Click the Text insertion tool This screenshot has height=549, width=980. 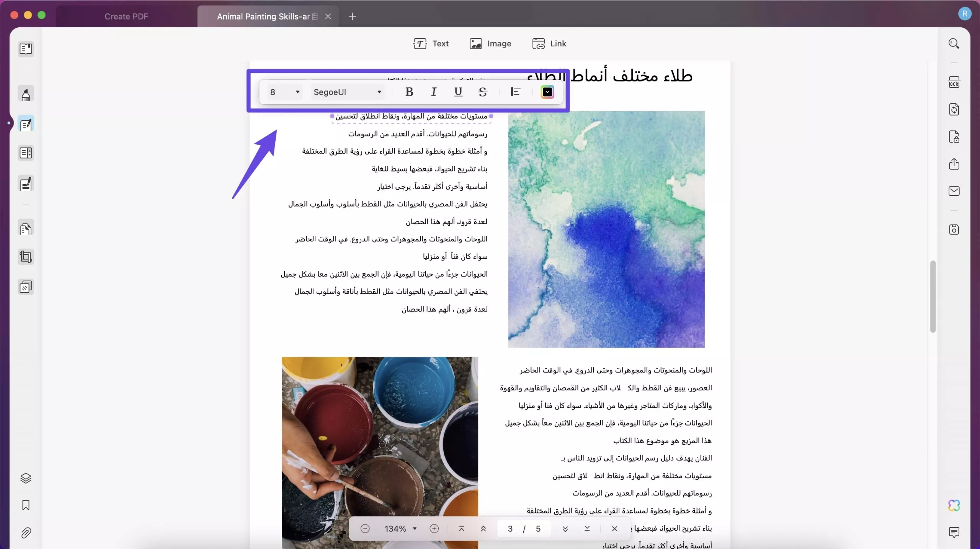point(431,43)
